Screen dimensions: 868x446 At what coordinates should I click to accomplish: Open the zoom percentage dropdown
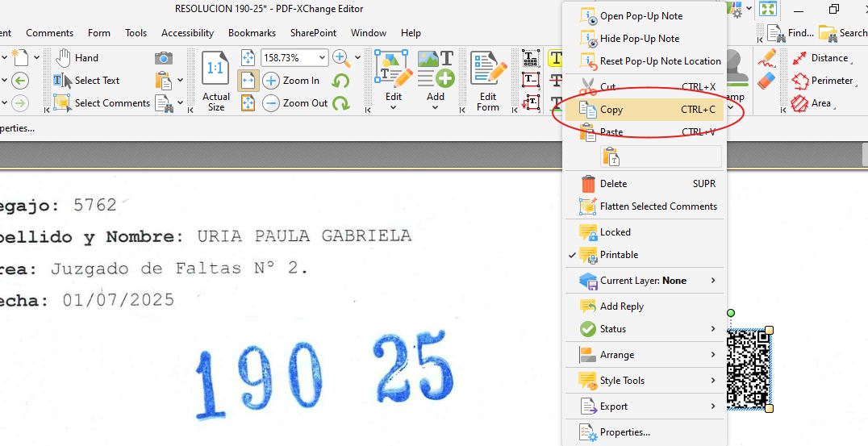pyautogui.click(x=322, y=58)
